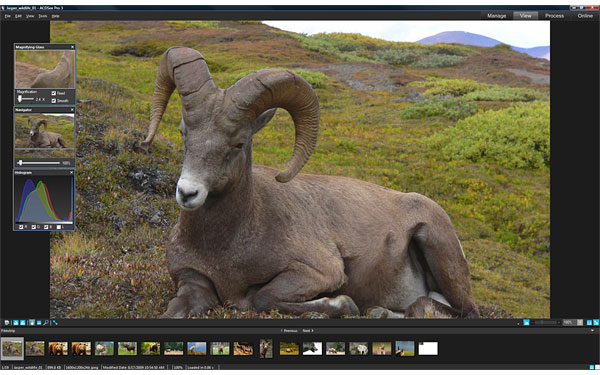Viewport: 600px width, 375px height.
Task: Select the eighth thumbnail with dark green trees
Action: 173,348
